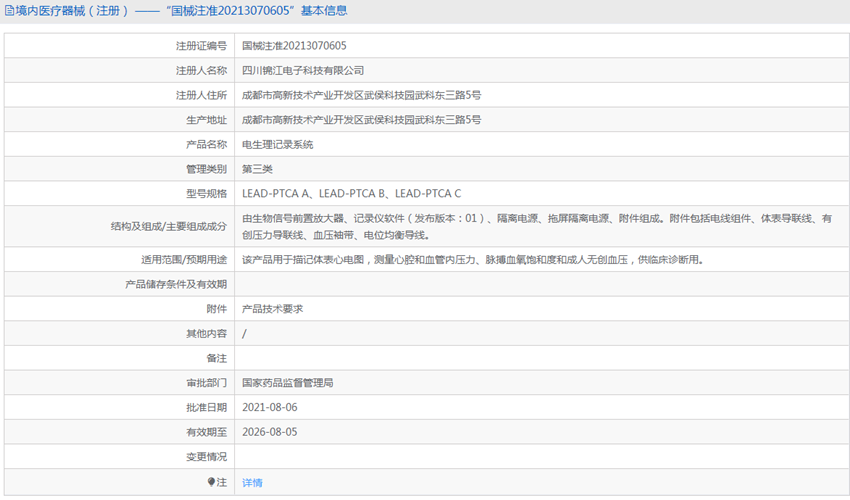
Task: Select approving department 国家药品监督管理局
Action: pyautogui.click(x=287, y=383)
